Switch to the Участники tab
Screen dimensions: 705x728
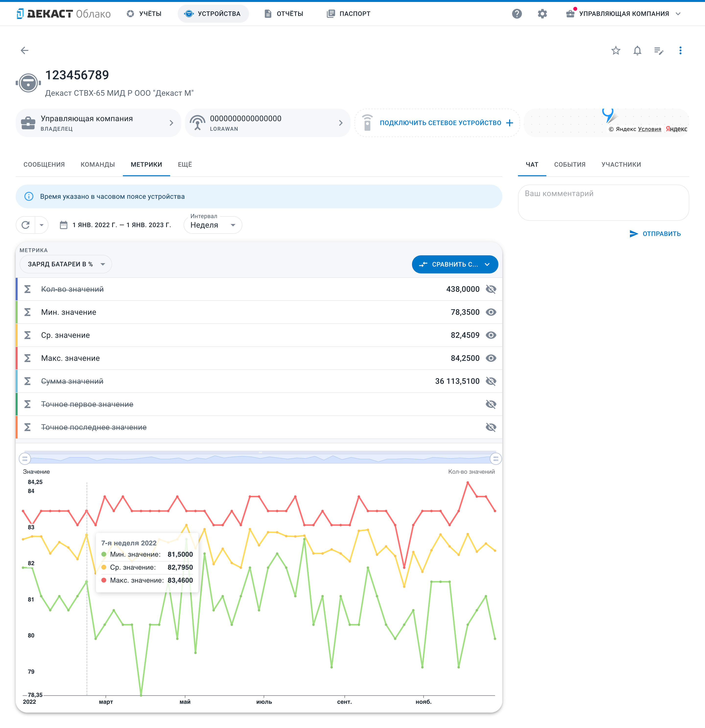(x=621, y=164)
